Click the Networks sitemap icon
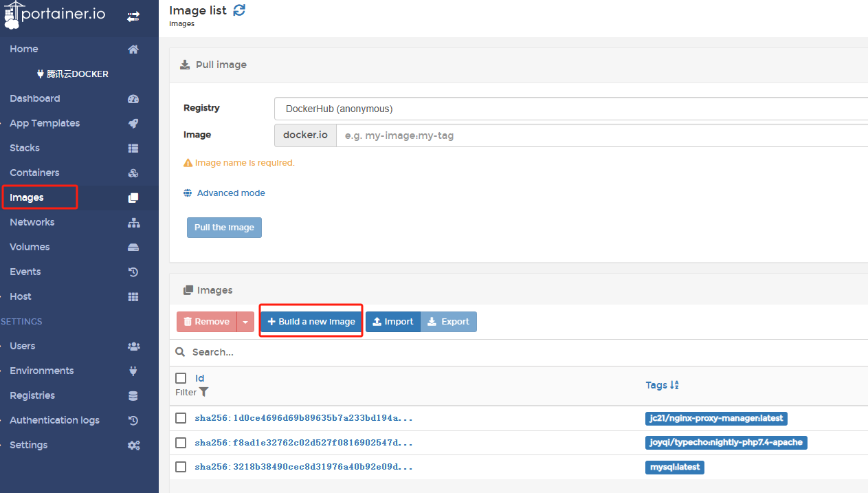 [x=133, y=223]
